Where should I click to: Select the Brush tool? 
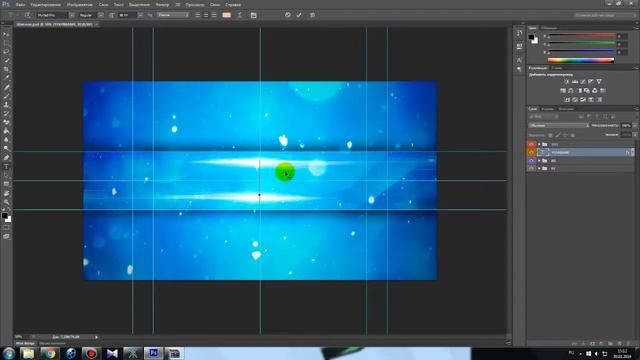(6, 96)
